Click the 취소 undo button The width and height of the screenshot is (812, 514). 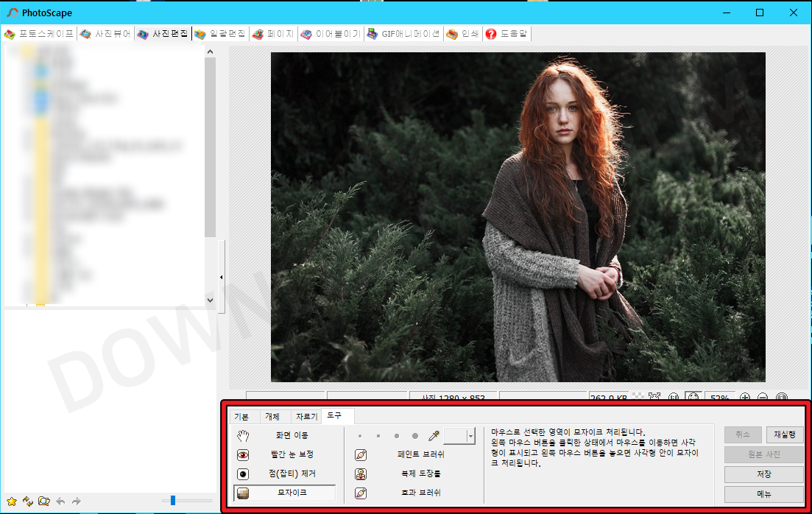[x=743, y=434]
